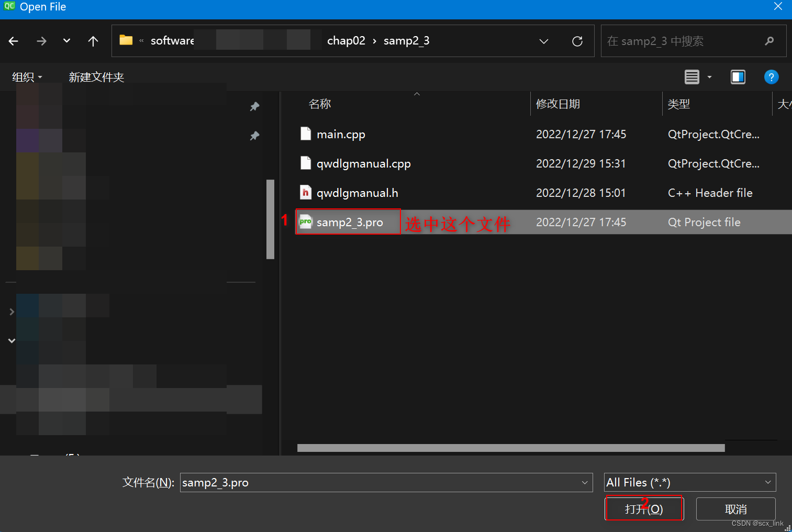Click the Qt Project file type cell

(704, 222)
